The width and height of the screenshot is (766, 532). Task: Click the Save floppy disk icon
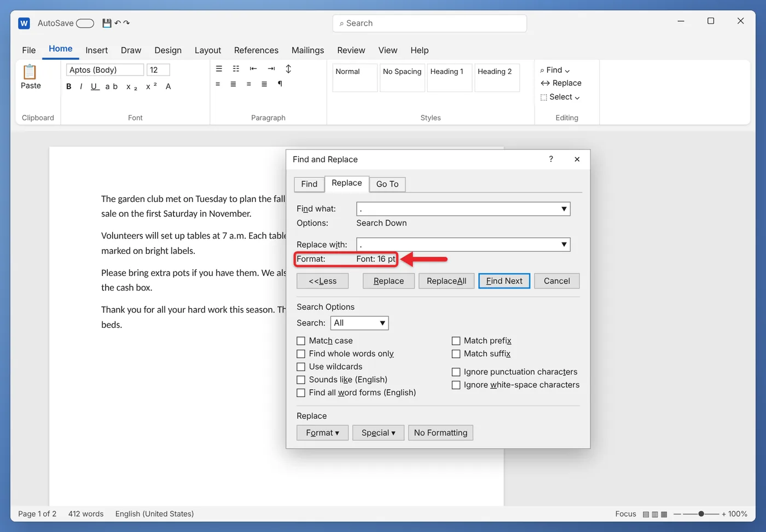(x=107, y=23)
